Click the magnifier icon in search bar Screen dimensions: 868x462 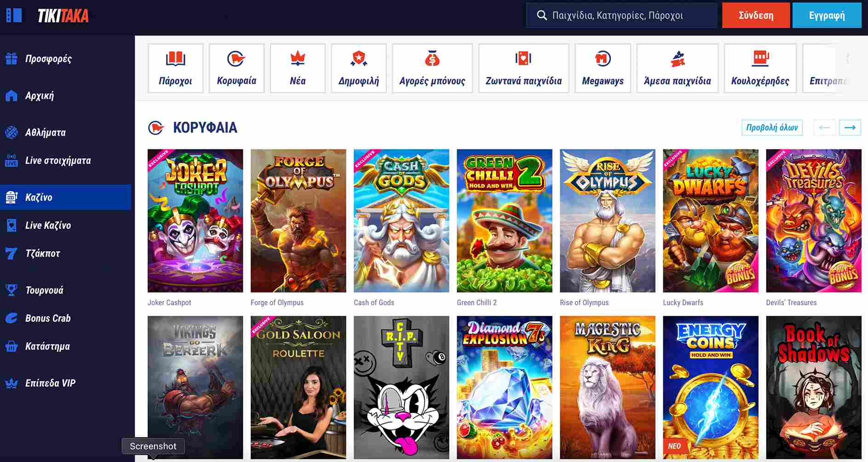click(542, 15)
